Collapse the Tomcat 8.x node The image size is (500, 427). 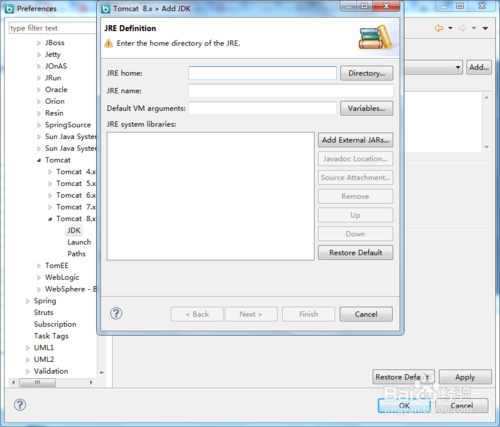(50, 219)
